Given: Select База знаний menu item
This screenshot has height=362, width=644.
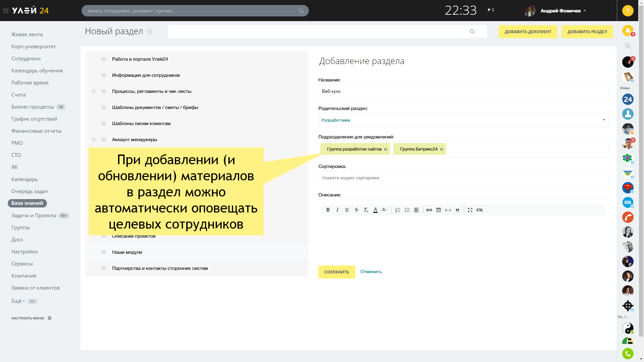Looking at the screenshot, I should click(27, 203).
